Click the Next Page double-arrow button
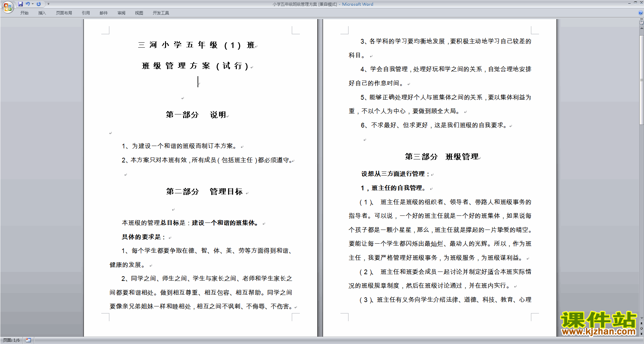 click(641, 334)
